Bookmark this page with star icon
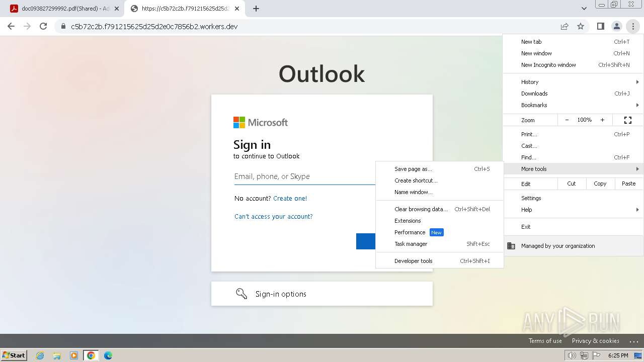Viewport: 644px width, 362px height. (581, 26)
